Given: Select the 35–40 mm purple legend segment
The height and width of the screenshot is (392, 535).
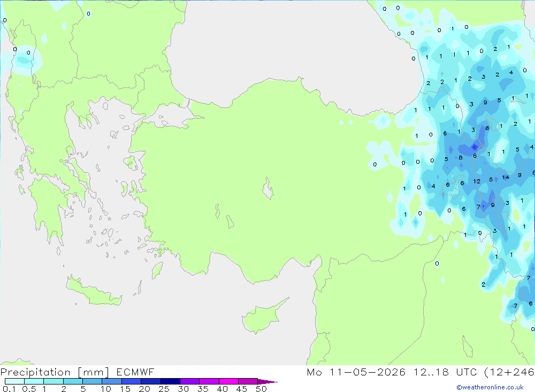Looking at the screenshot, I should pyautogui.click(x=209, y=381).
